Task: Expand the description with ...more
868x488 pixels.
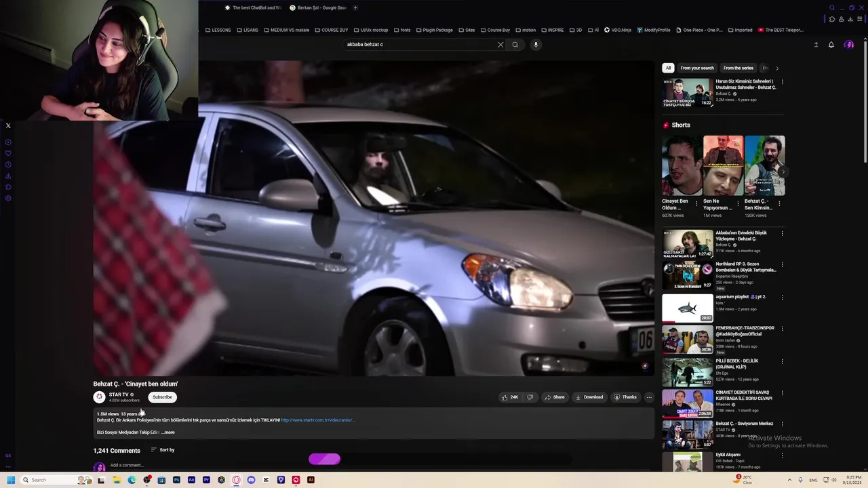Action: pos(168,432)
